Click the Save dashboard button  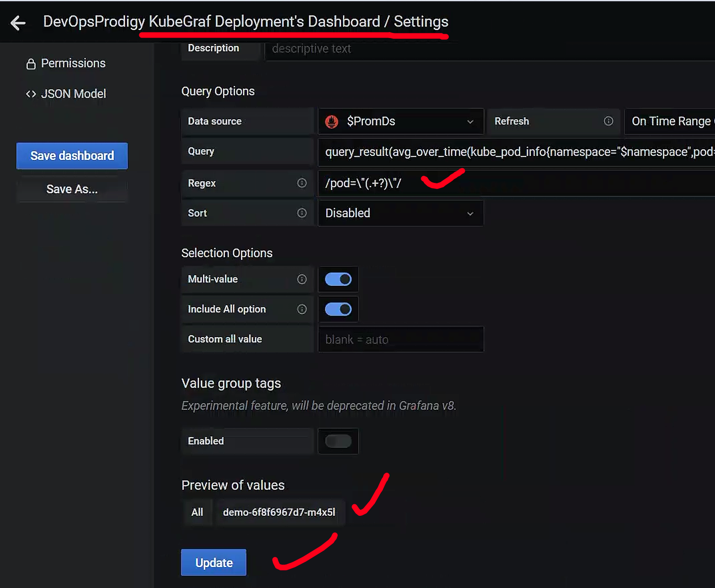[x=72, y=156]
